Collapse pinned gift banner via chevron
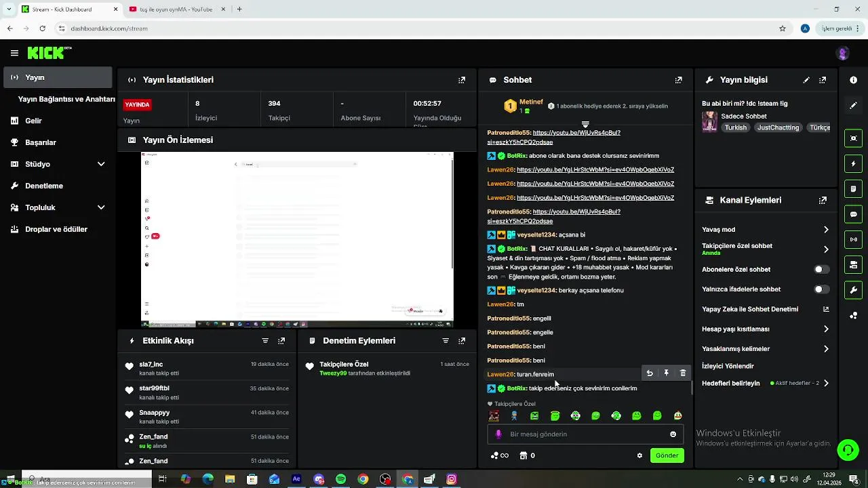 click(585, 125)
